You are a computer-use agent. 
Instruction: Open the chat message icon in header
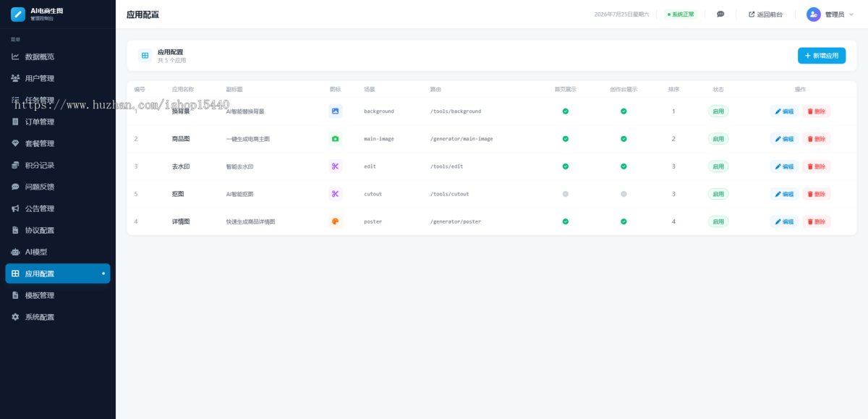click(720, 14)
